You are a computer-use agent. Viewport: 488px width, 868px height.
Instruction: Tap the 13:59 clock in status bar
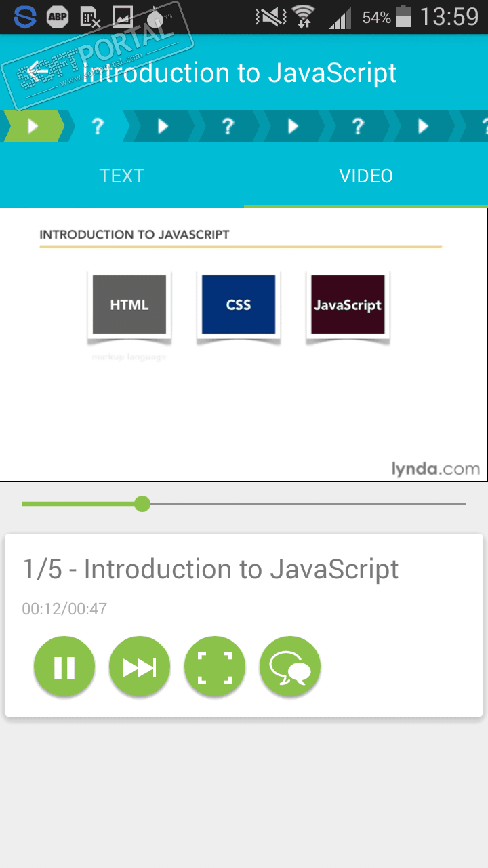(x=449, y=17)
